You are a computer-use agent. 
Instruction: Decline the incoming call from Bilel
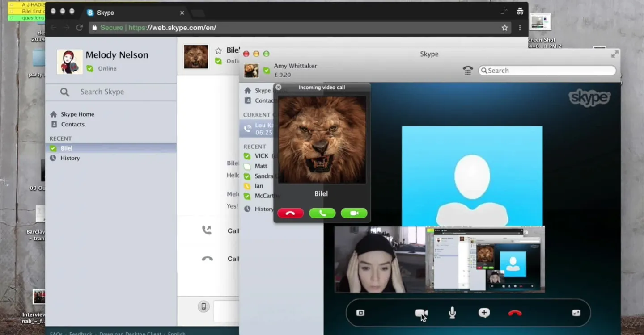tap(290, 213)
